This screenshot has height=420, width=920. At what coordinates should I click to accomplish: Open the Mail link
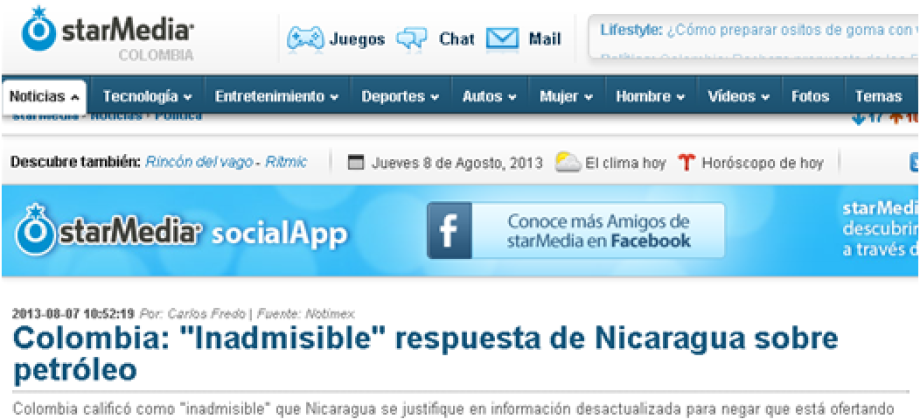tap(545, 39)
